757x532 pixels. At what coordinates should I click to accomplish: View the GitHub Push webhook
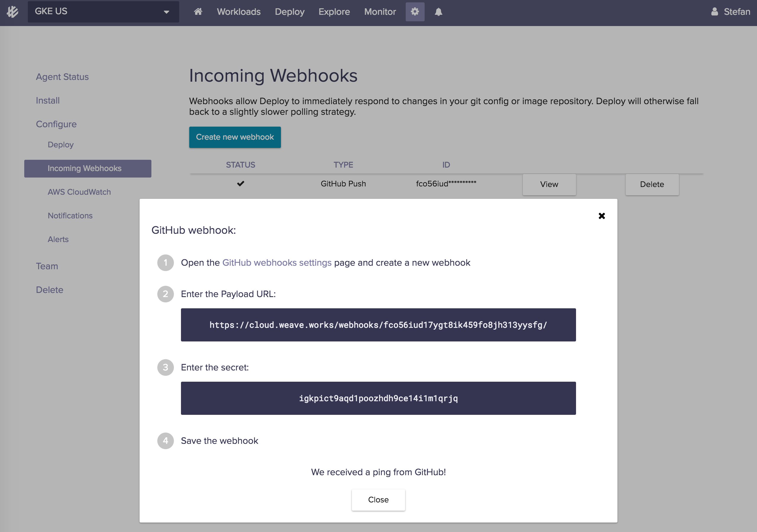549,184
